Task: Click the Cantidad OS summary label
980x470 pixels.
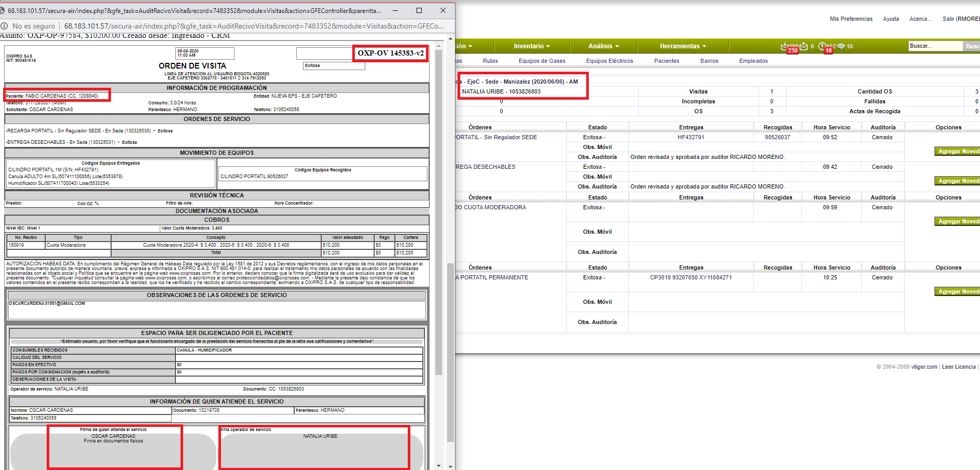Action: (x=875, y=91)
